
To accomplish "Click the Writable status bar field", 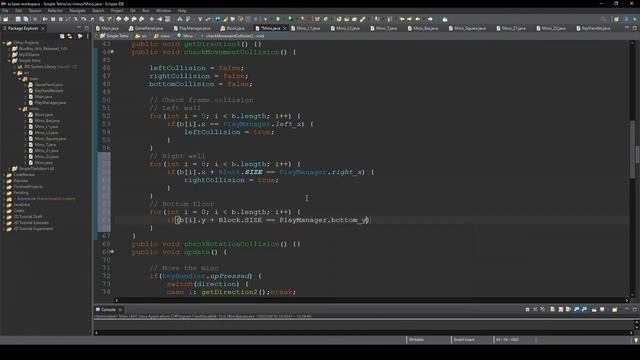I will 416,340.
